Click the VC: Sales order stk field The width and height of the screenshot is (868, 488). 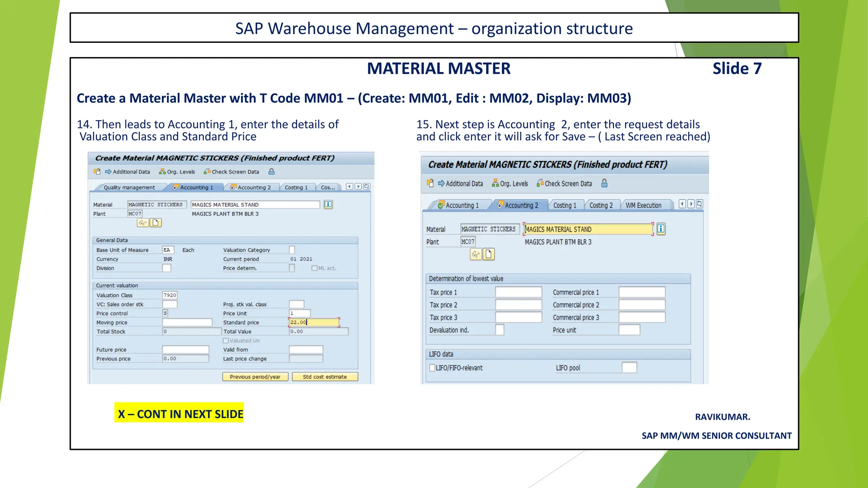(x=170, y=304)
